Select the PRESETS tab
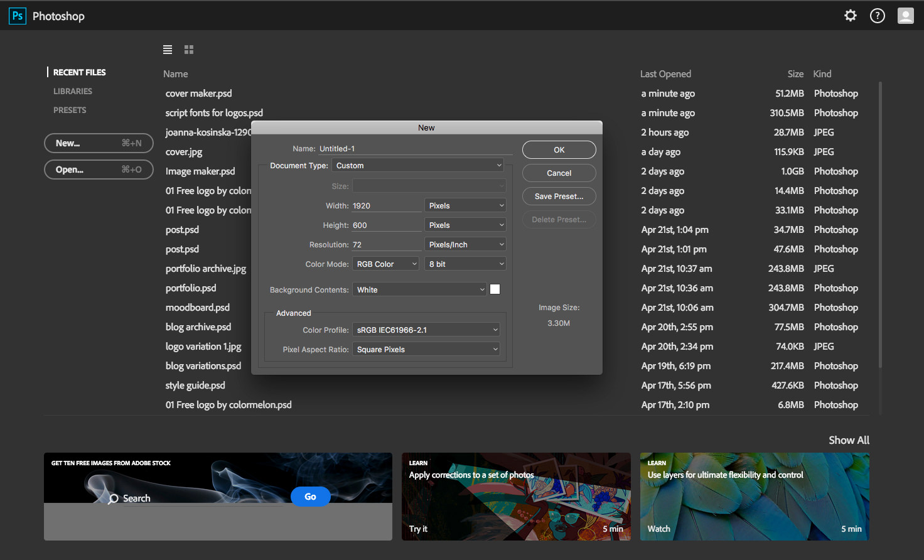The image size is (924, 560). (70, 110)
